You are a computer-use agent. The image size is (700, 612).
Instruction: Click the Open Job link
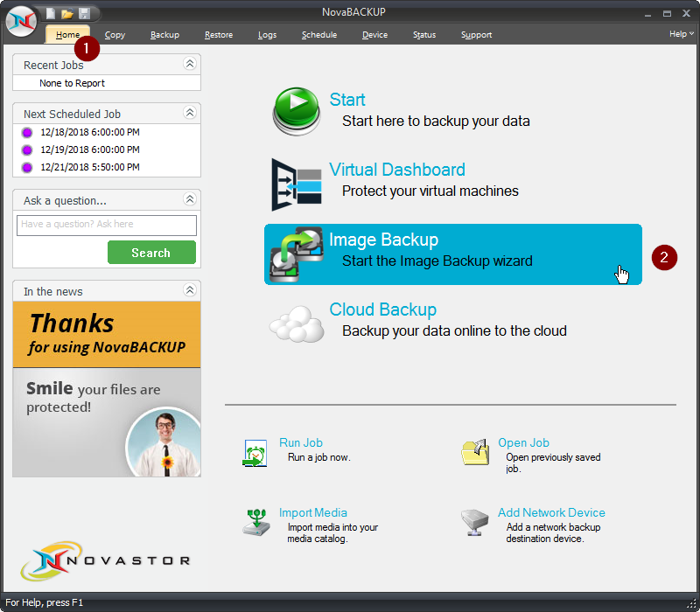(523, 442)
